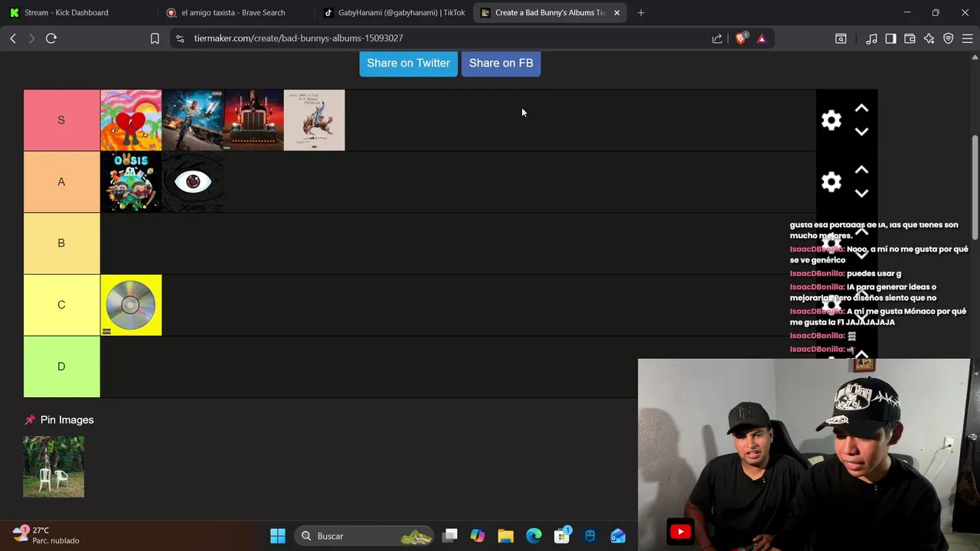Image resolution: width=980 pixels, height=551 pixels.
Task: Open Task View on the taskbar
Action: tap(450, 536)
